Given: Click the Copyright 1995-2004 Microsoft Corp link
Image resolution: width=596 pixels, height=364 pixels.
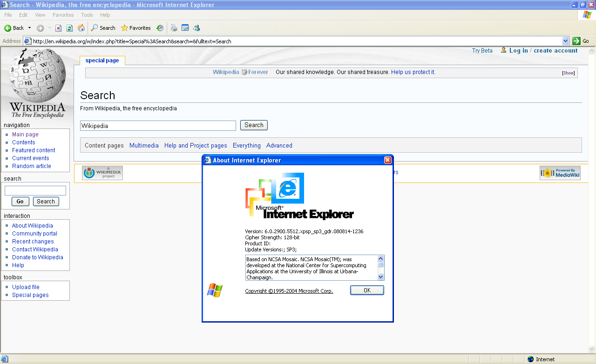Looking at the screenshot, I should point(289,290).
